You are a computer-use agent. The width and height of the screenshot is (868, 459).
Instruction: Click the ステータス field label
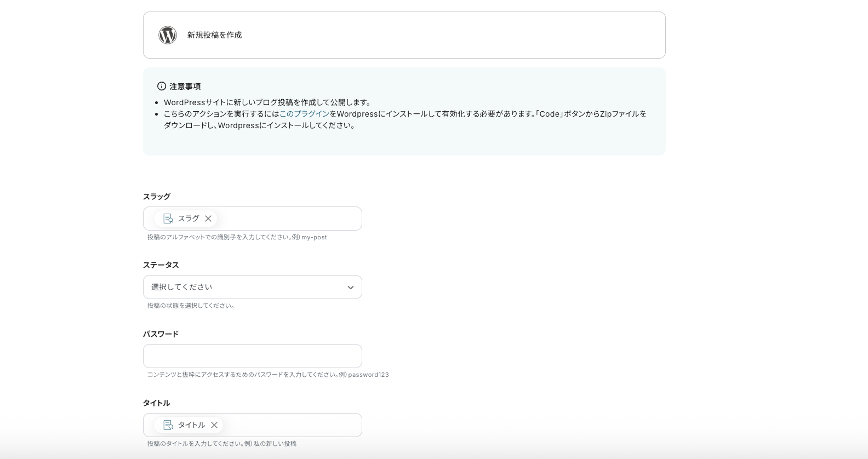coord(161,265)
